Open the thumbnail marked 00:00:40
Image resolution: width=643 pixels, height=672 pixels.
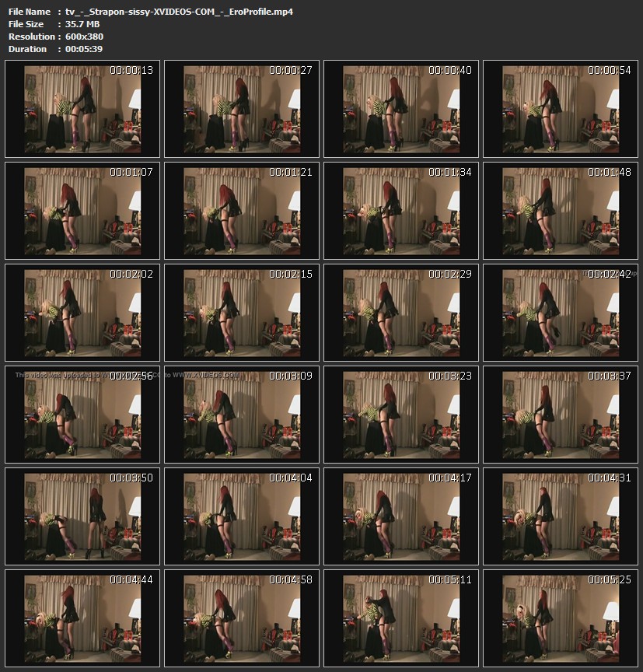coord(400,110)
